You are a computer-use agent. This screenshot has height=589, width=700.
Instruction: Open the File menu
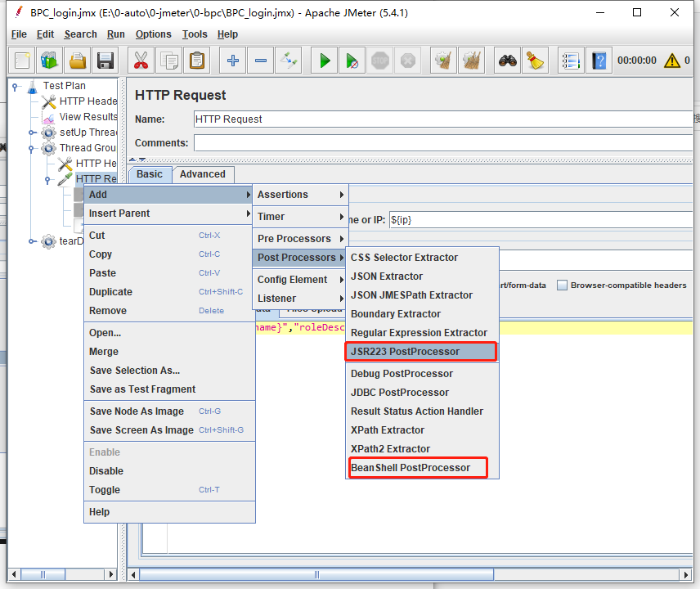point(19,34)
